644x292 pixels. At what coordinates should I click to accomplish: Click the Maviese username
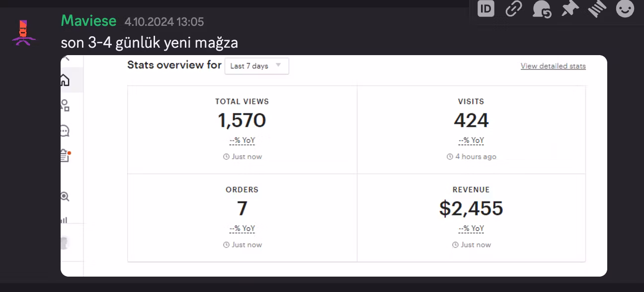click(88, 21)
